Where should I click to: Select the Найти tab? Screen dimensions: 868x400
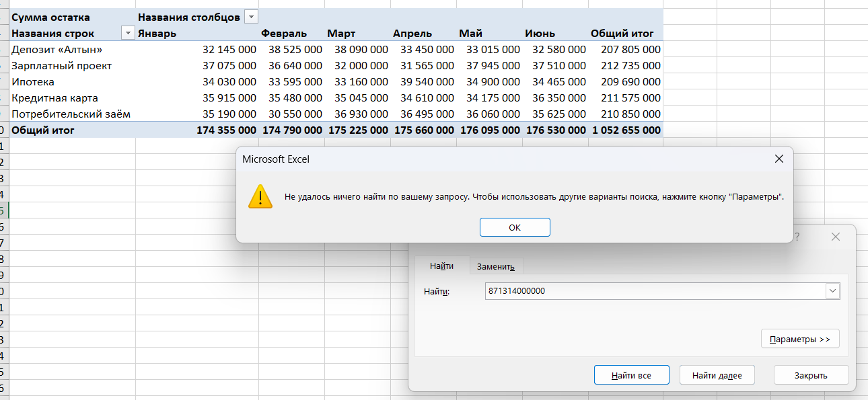[x=441, y=266]
